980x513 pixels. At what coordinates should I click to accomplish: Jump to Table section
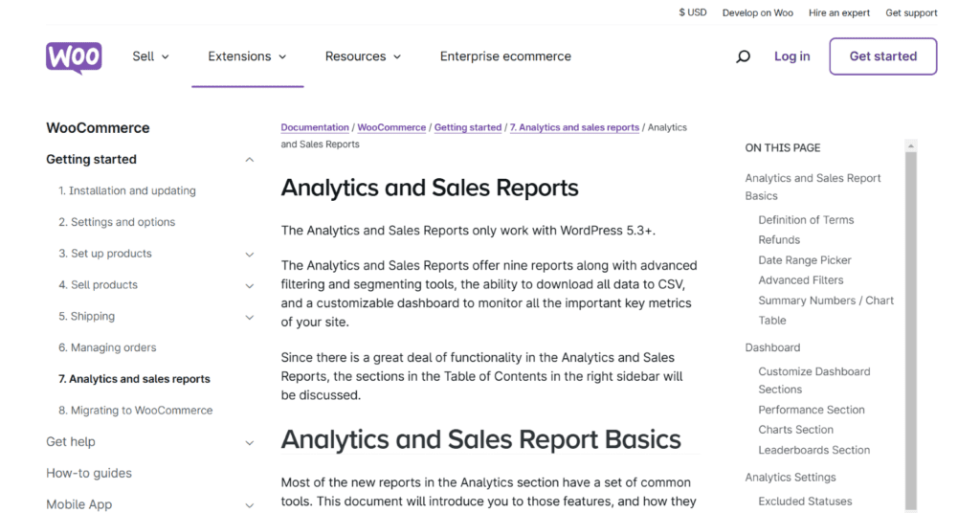tap(772, 321)
